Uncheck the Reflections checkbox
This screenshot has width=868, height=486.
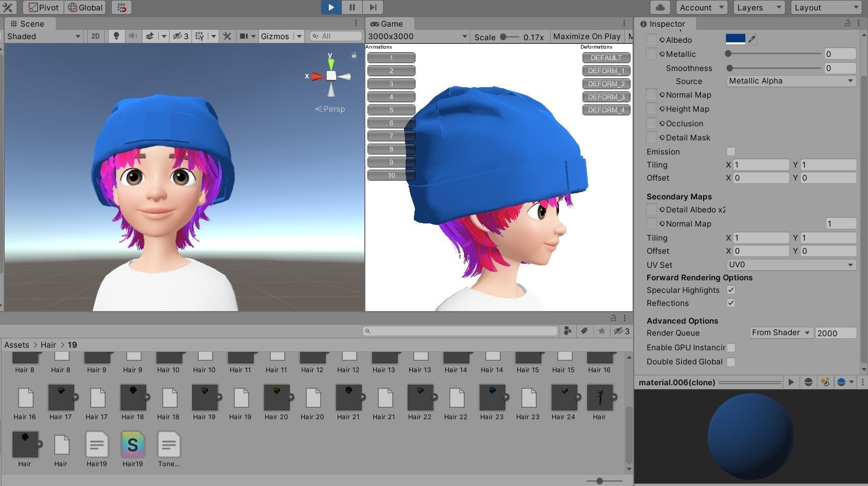(731, 303)
